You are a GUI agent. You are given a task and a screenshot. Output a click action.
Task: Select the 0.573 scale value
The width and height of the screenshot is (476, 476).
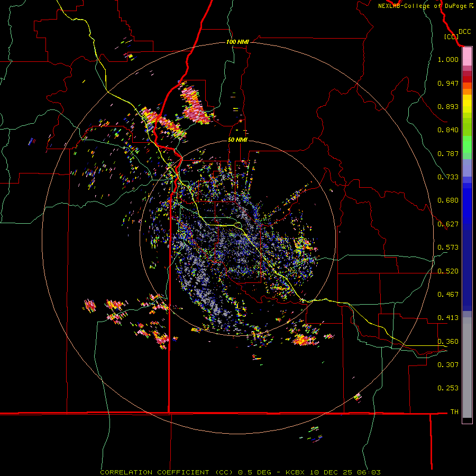(448, 248)
